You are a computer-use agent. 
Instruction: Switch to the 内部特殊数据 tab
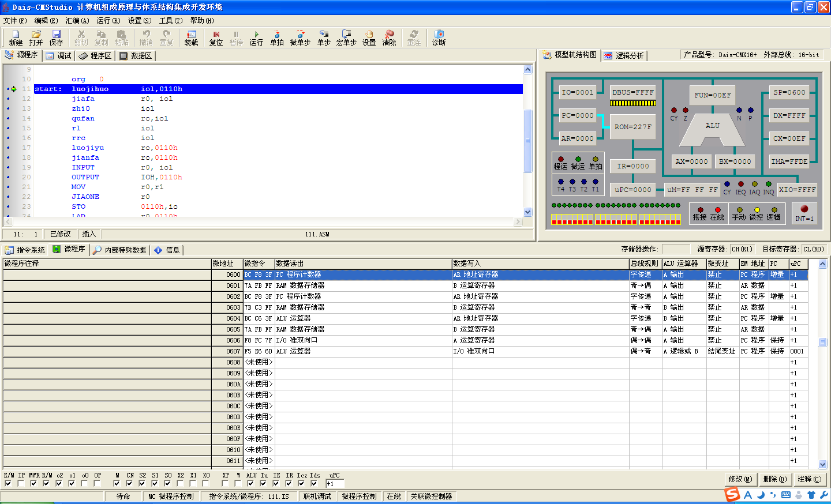[x=120, y=250]
